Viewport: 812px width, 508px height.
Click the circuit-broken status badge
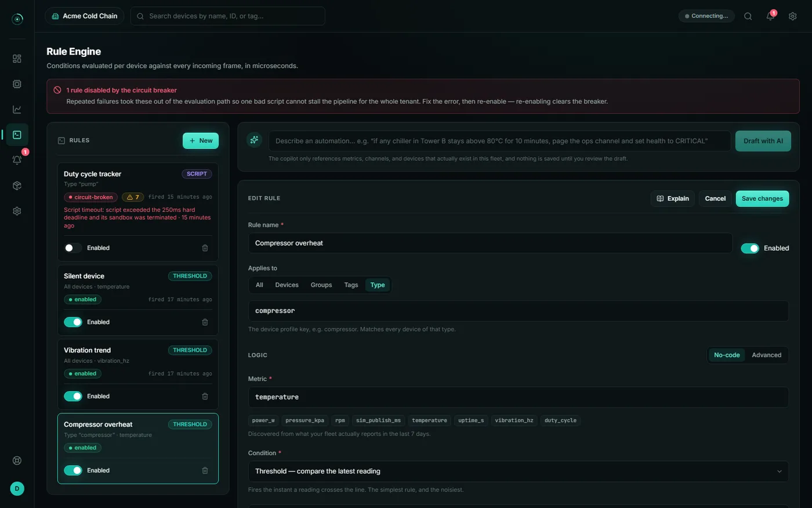tap(90, 197)
